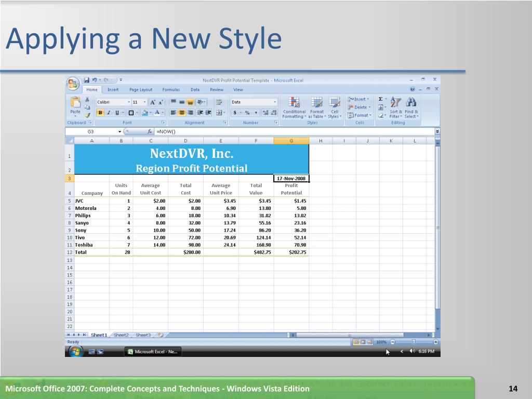Open the Name Box G3 dropdown arrow
The image size is (532, 399).
click(x=119, y=131)
